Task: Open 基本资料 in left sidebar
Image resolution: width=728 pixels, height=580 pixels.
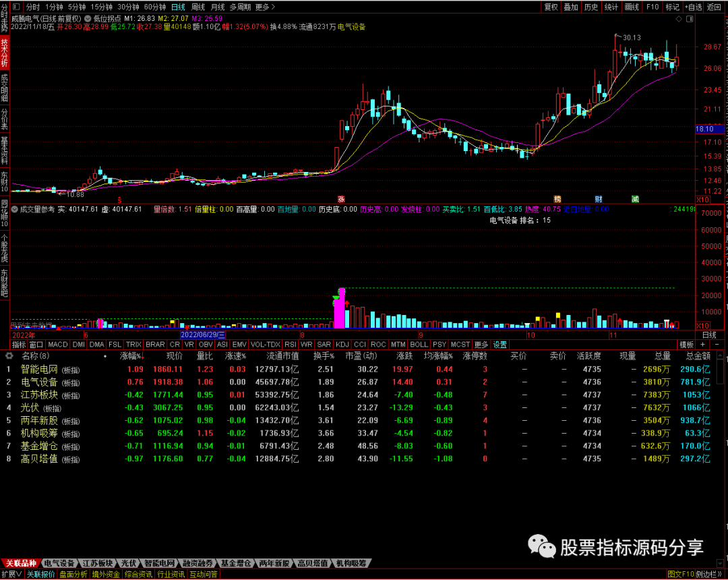Action: tap(4, 151)
